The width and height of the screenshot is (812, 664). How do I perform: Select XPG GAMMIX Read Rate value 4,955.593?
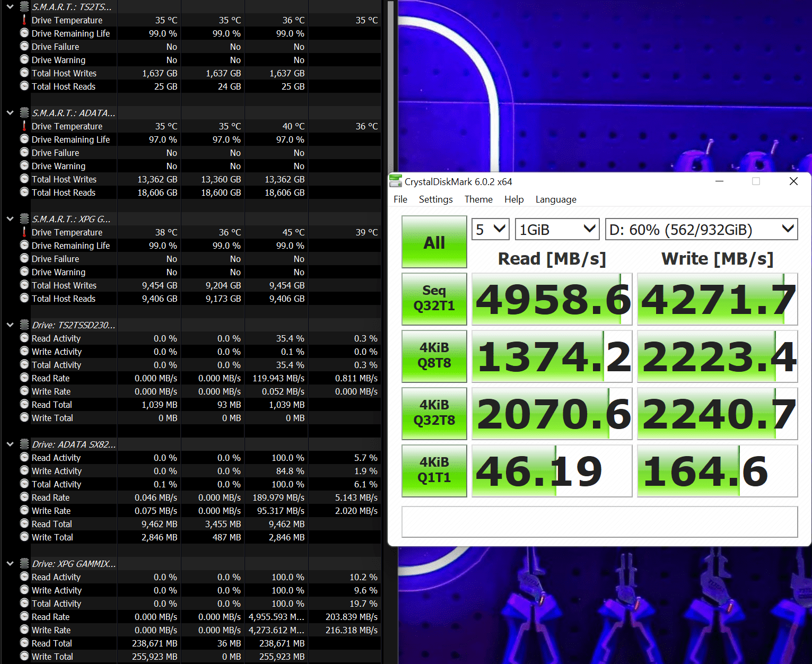[x=276, y=617]
